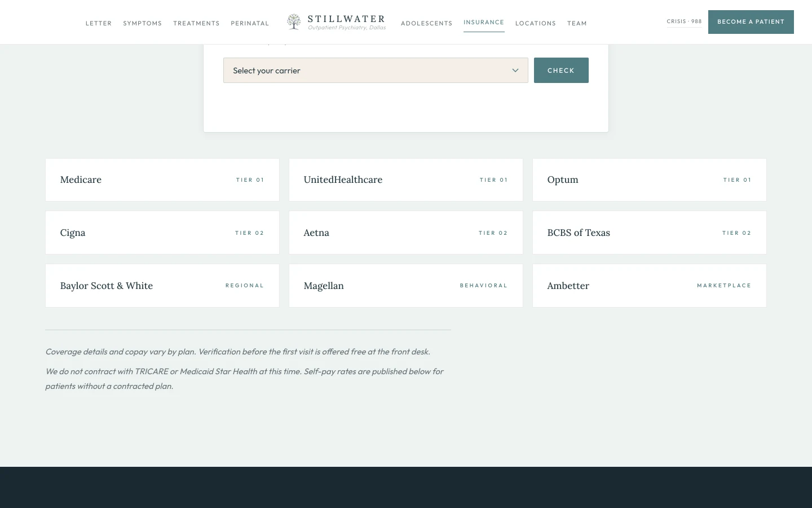Open the BCBS of Texas card
Image resolution: width=812 pixels, height=508 pixels.
[x=650, y=233]
